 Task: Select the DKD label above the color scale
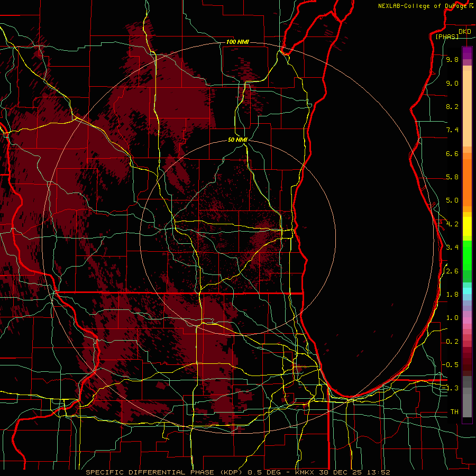tap(465, 31)
